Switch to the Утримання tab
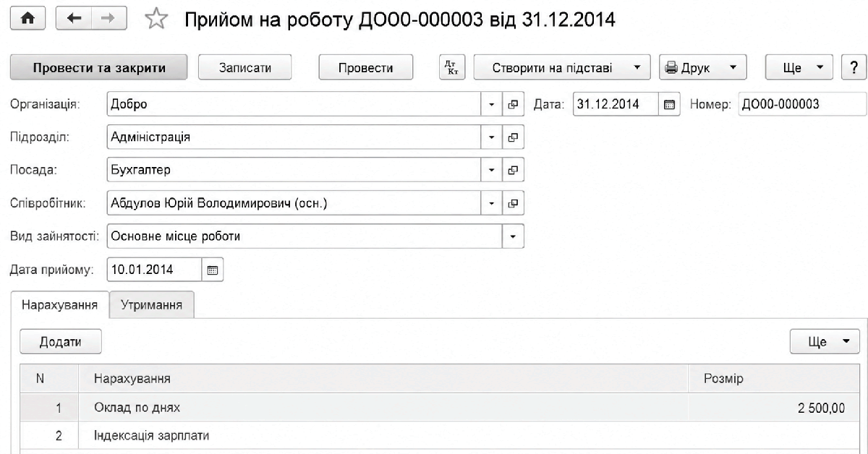This screenshot has height=454, width=868. [x=152, y=304]
